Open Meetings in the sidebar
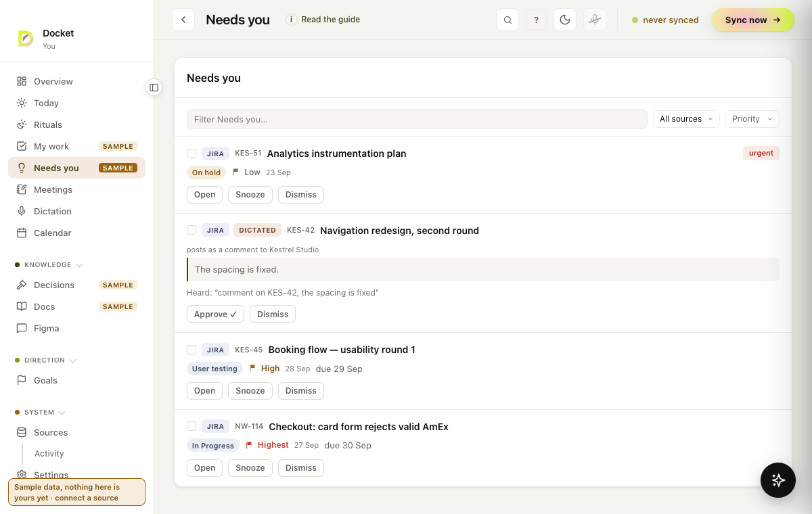This screenshot has width=812, height=514. (x=76, y=189)
